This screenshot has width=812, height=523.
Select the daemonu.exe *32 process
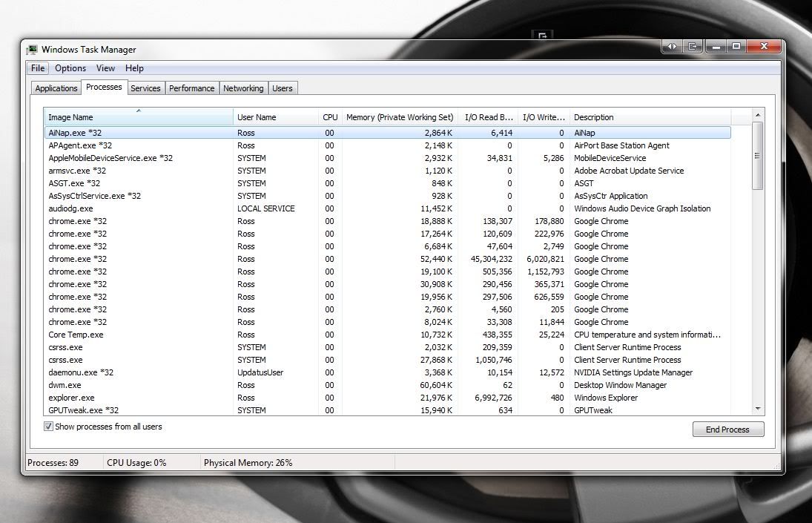[387, 372]
